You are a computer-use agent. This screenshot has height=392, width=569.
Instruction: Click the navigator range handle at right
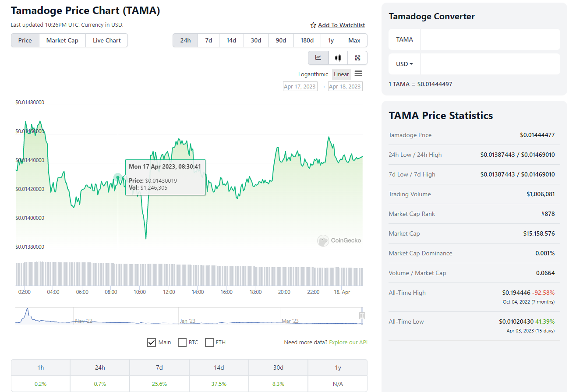coord(362,316)
